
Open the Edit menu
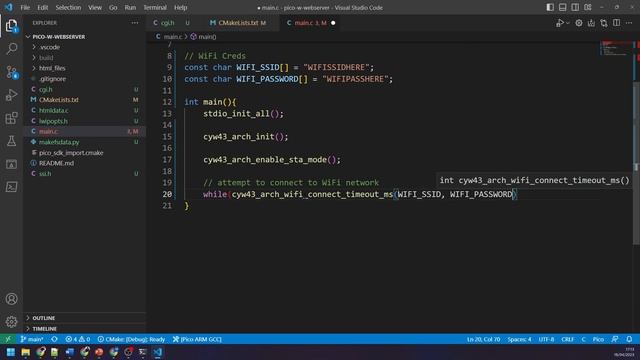[42, 7]
